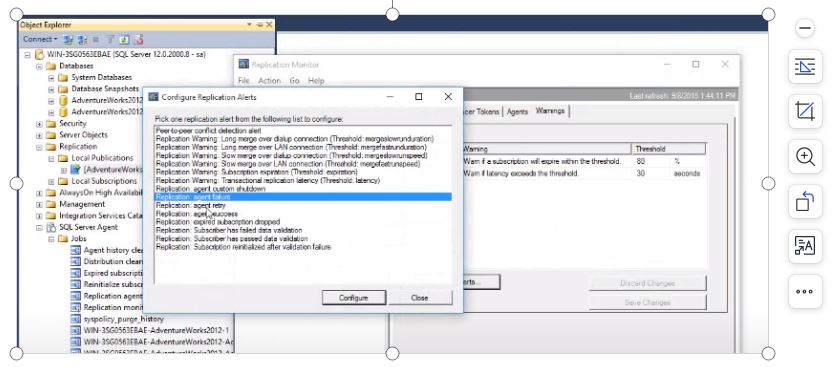The width and height of the screenshot is (833, 378).
Task: Click the pin auto-hide icon of Object Explorer
Action: tap(259, 25)
